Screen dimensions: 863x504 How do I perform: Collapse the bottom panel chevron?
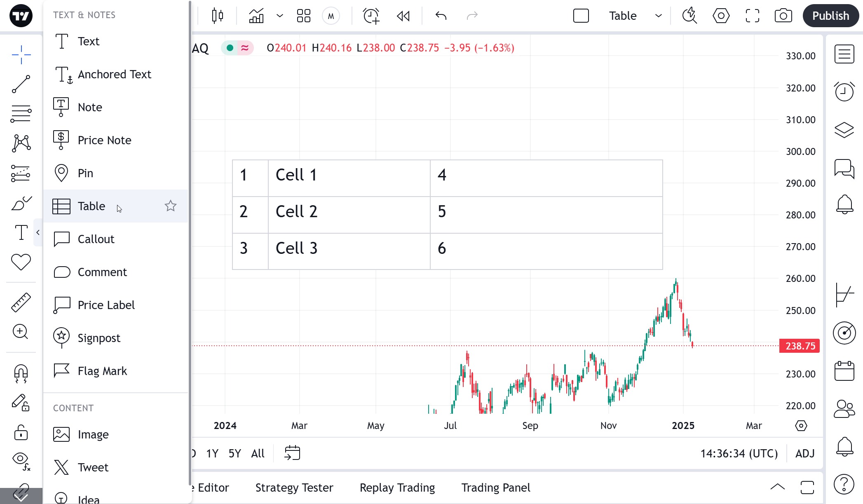[777, 487]
